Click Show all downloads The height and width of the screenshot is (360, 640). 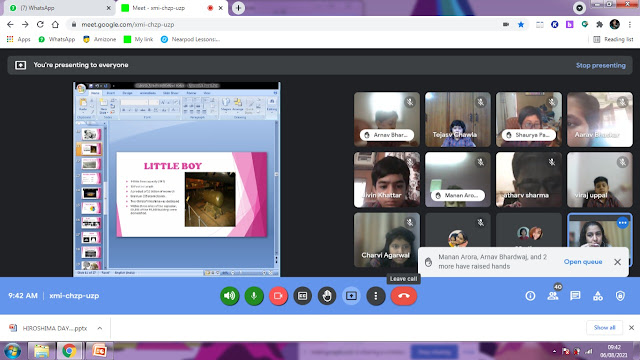[x=604, y=328]
